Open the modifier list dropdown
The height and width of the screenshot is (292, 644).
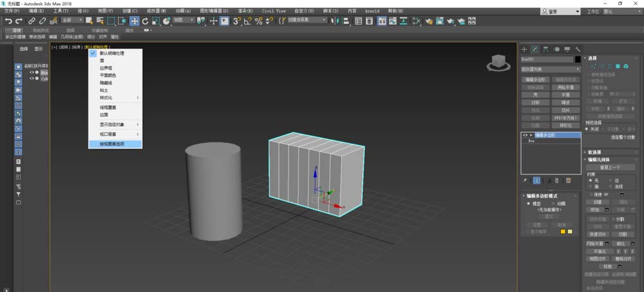point(551,68)
